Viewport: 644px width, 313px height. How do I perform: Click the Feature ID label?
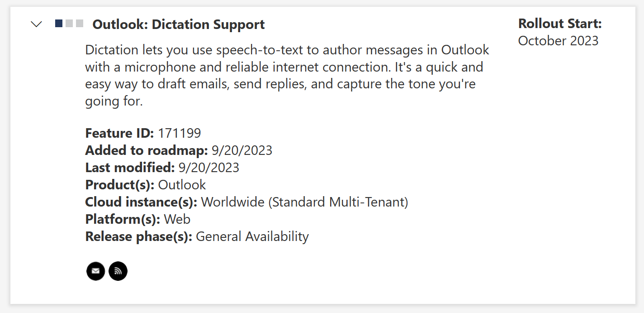pos(120,133)
